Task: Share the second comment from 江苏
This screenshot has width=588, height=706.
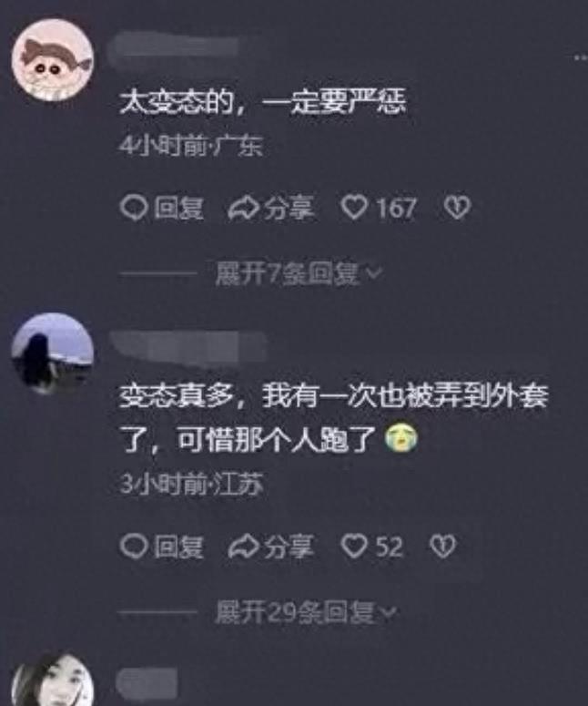Action: (271, 547)
